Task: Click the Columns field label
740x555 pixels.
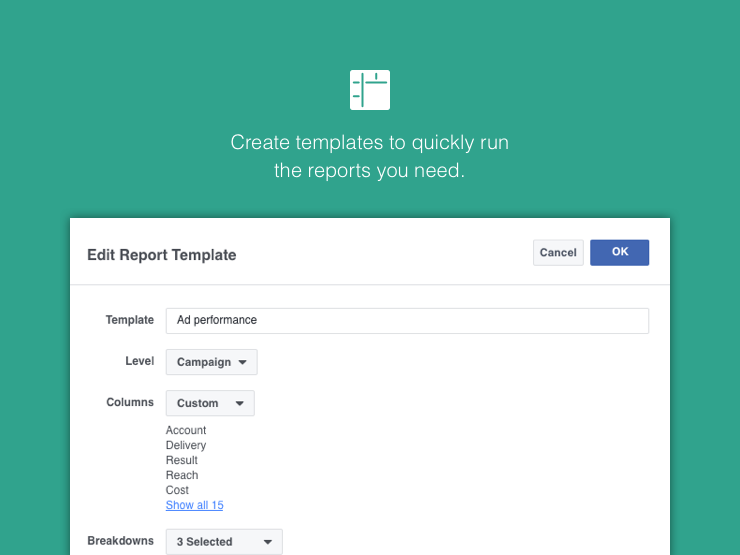Action: 130,402
